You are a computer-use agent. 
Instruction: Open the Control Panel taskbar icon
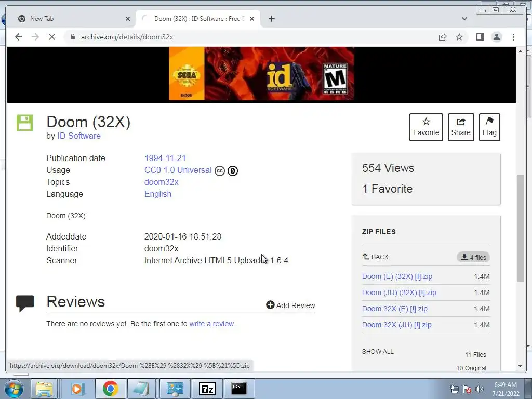click(x=175, y=389)
